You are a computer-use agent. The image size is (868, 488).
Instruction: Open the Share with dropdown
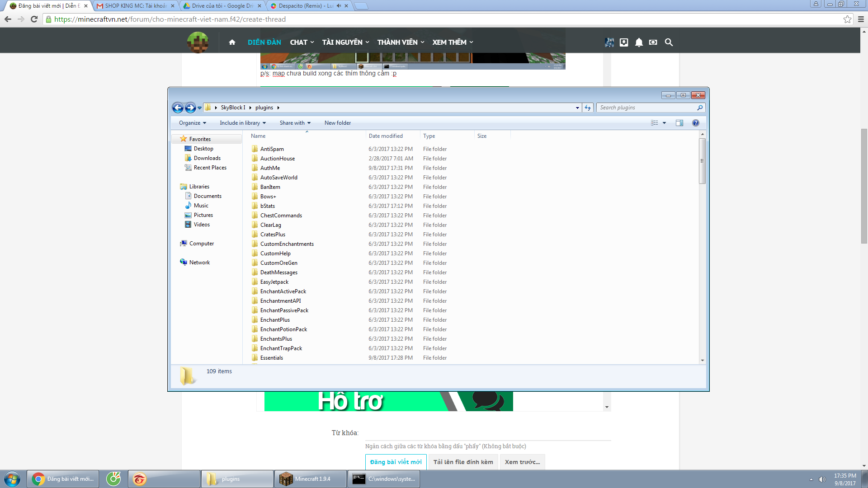coord(295,123)
